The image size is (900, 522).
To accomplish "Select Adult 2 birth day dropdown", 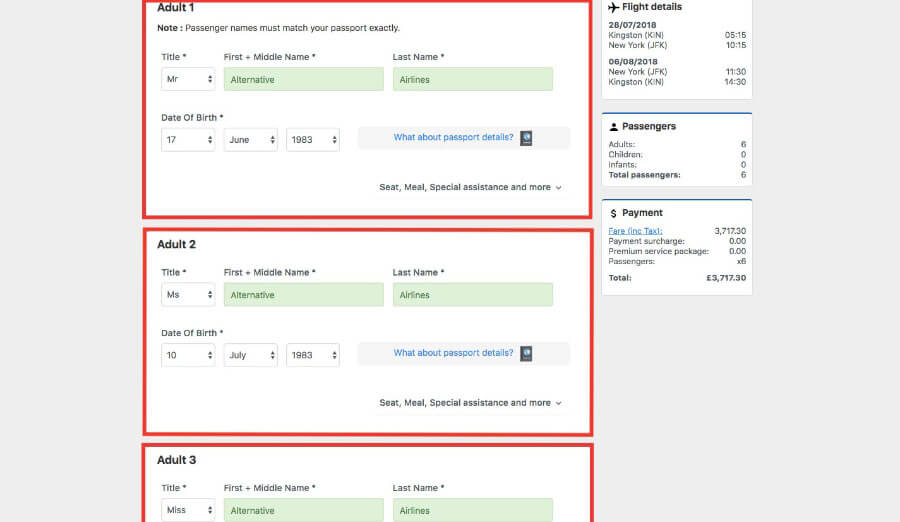I will click(x=188, y=355).
